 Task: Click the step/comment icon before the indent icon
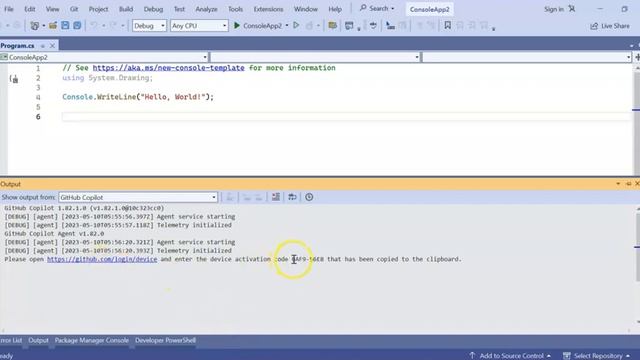[373, 26]
